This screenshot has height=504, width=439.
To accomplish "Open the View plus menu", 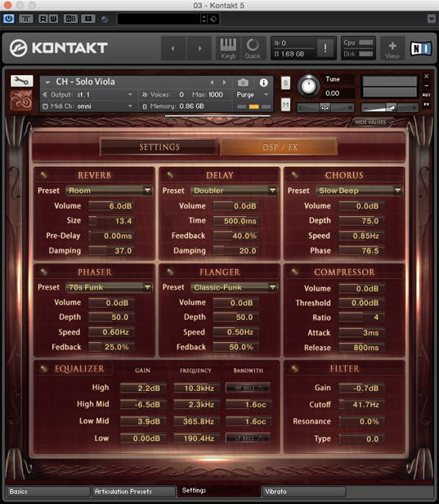I will tap(392, 48).
